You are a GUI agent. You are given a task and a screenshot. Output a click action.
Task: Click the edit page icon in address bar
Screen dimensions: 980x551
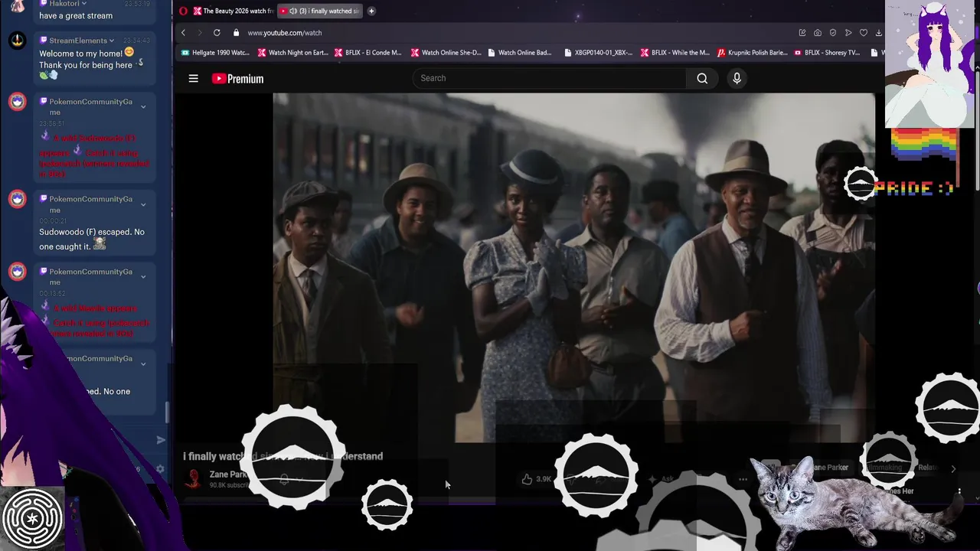(802, 33)
